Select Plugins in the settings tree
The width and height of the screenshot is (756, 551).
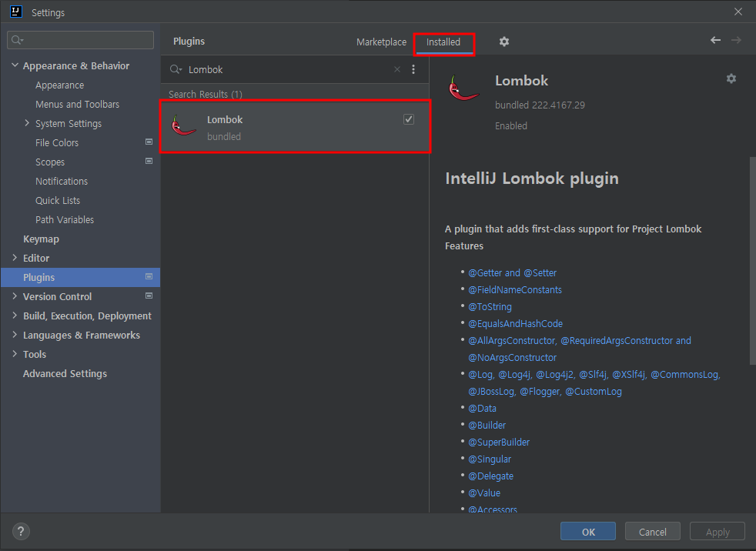(80, 278)
